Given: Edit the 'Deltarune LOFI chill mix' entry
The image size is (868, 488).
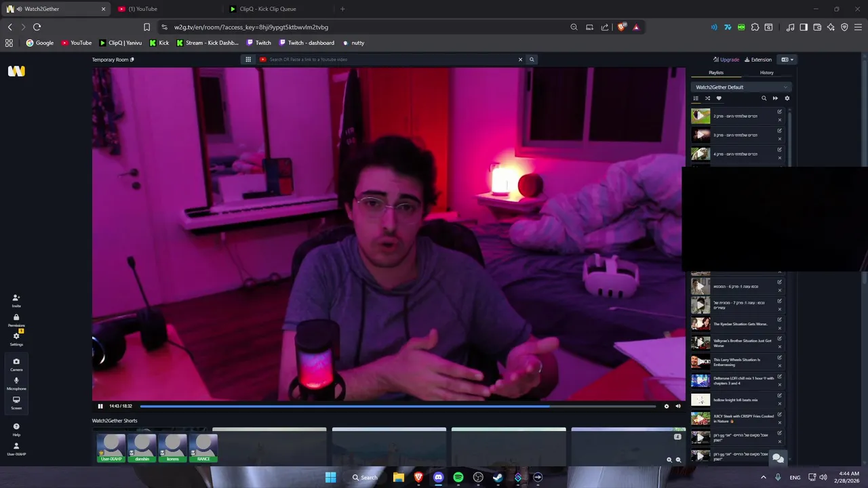Looking at the screenshot, I should click(x=779, y=376).
